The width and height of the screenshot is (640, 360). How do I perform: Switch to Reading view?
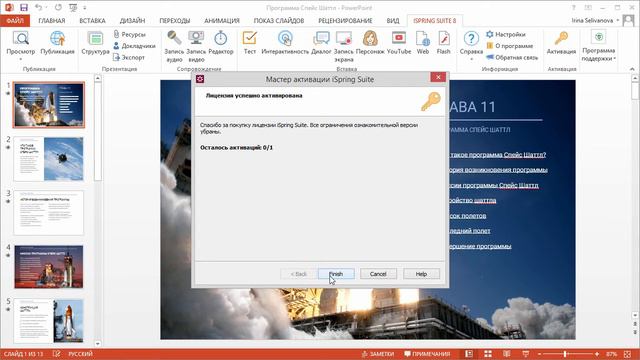pyautogui.click(x=507, y=354)
